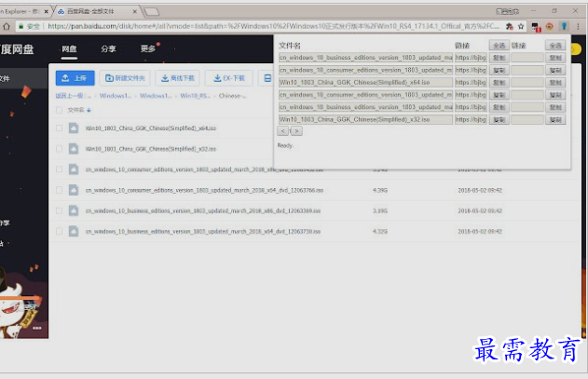
Task: Click the file icon of consumer x64_dvd_12063766
Action: [x=74, y=190]
